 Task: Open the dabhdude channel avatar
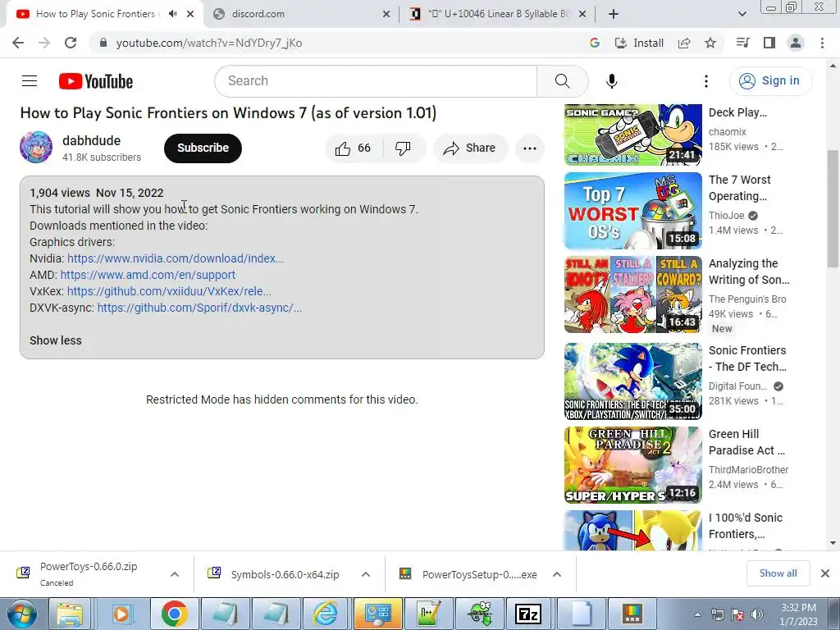36,148
